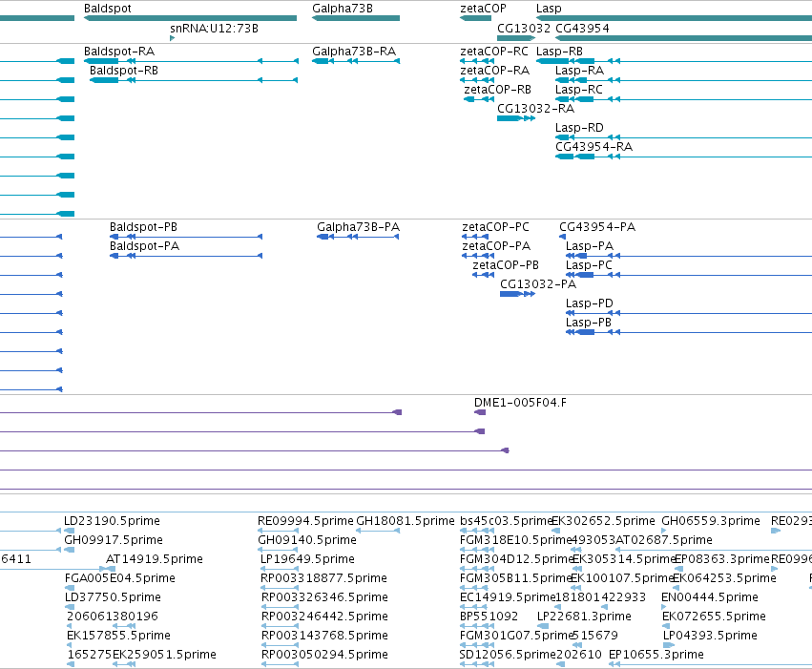Click the snRNA:U12:73B label

(214, 29)
